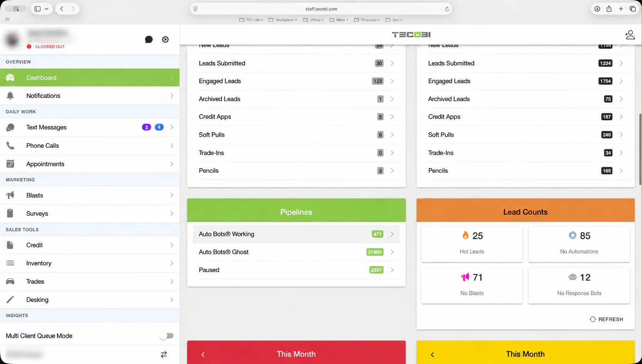
Task: Open Engaged Leads row with 123 count
Action: pyautogui.click(x=296, y=81)
